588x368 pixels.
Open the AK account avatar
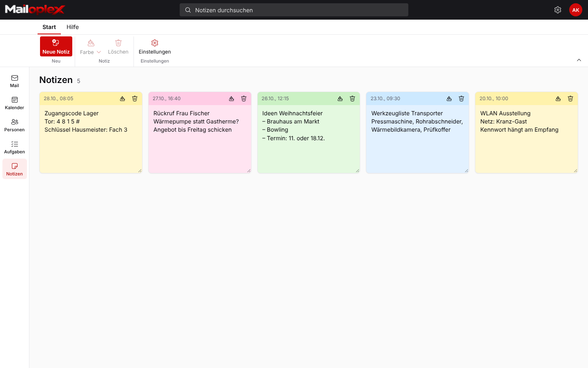tap(576, 10)
